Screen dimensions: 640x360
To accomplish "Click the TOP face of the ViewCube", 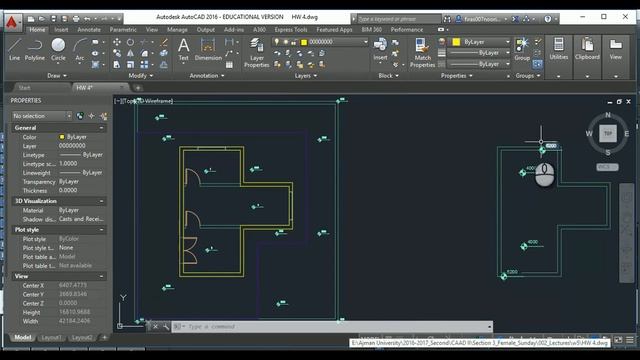I will 608,133.
